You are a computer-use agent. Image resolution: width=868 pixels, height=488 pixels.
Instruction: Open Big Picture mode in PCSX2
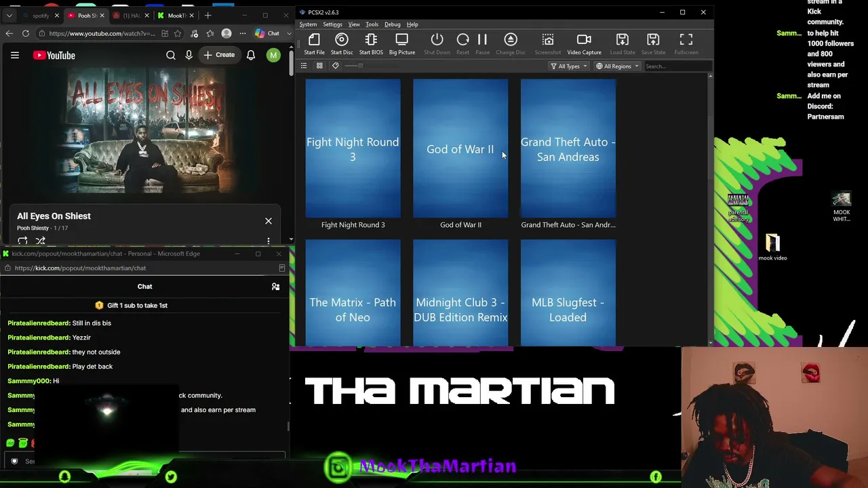[x=402, y=44]
